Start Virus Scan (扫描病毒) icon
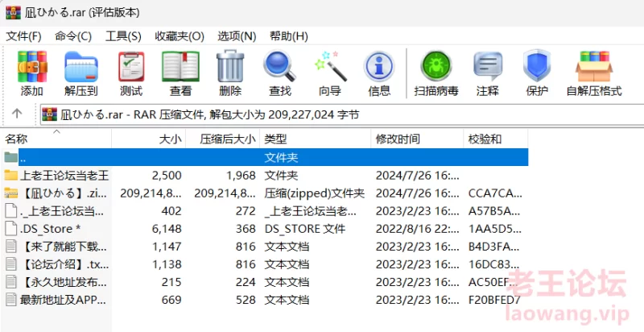Image resolution: width=644 pixels, height=332 pixels. 436,67
